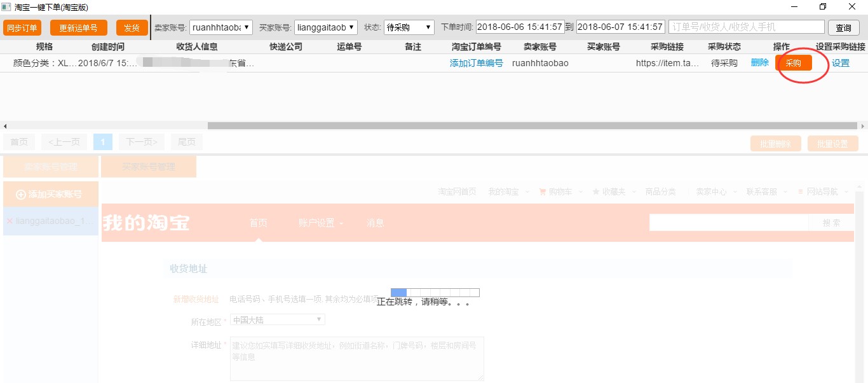Click the 设置 link in order row
868x383 pixels.
pos(841,63)
